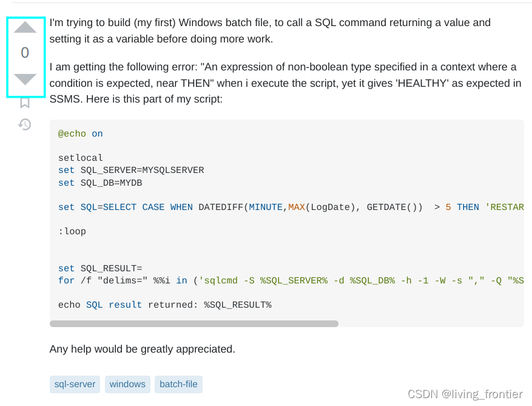Open the post activity history icon

click(25, 124)
